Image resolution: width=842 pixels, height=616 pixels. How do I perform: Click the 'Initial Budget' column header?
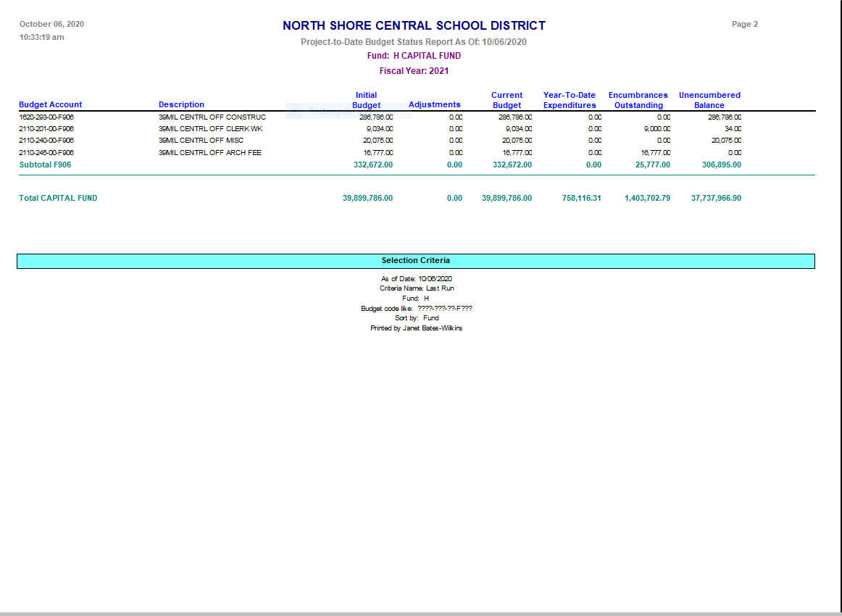(x=366, y=101)
